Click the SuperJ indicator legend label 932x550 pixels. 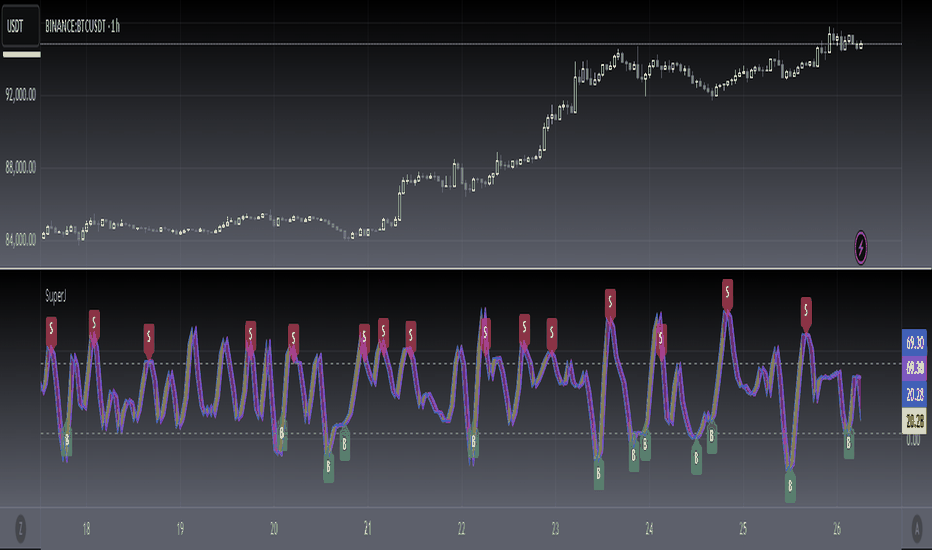(56, 296)
